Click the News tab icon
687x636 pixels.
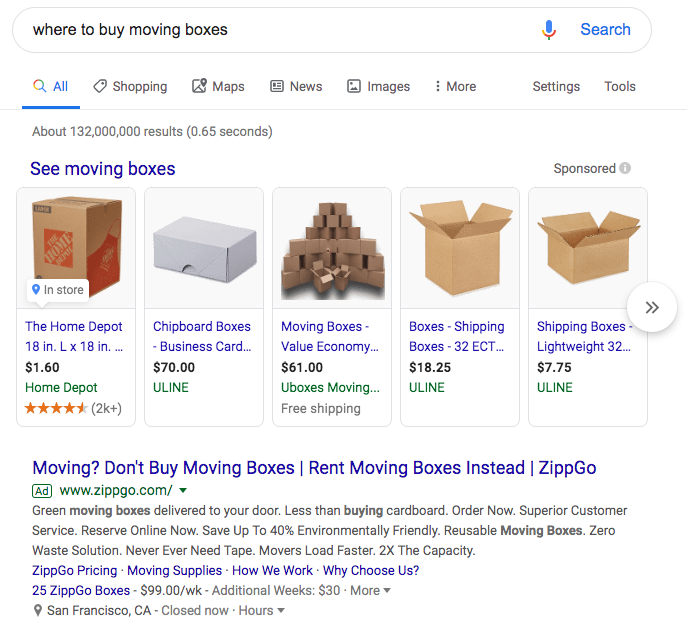(x=277, y=87)
